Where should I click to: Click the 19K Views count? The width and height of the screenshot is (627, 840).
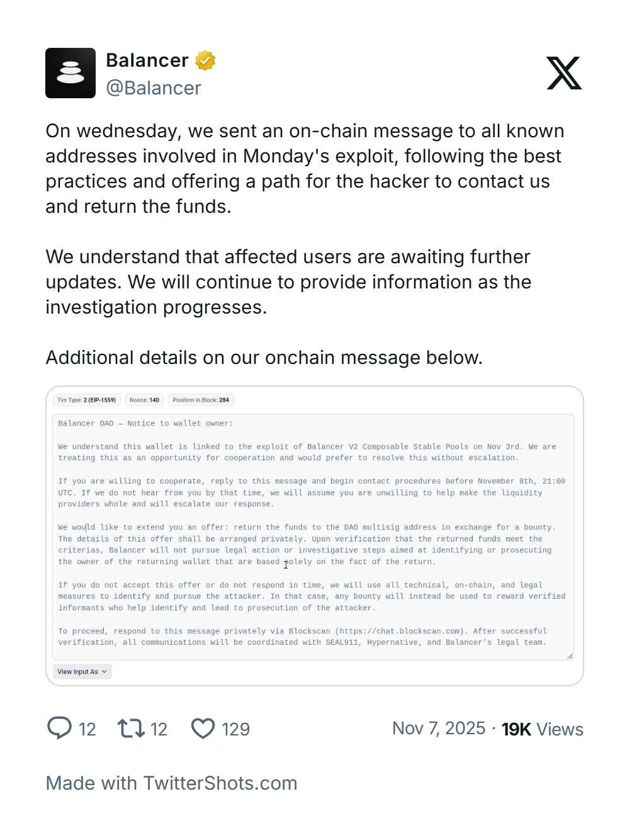coord(542,729)
